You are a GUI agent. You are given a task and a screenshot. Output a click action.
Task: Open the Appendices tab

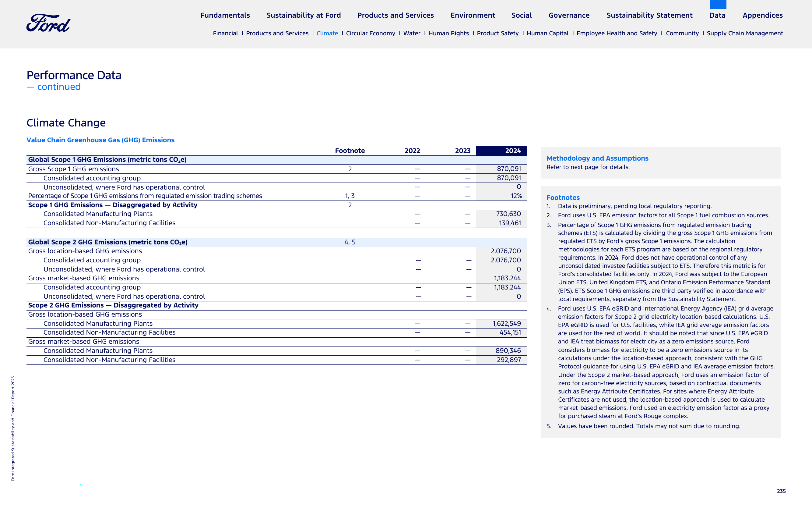click(763, 15)
